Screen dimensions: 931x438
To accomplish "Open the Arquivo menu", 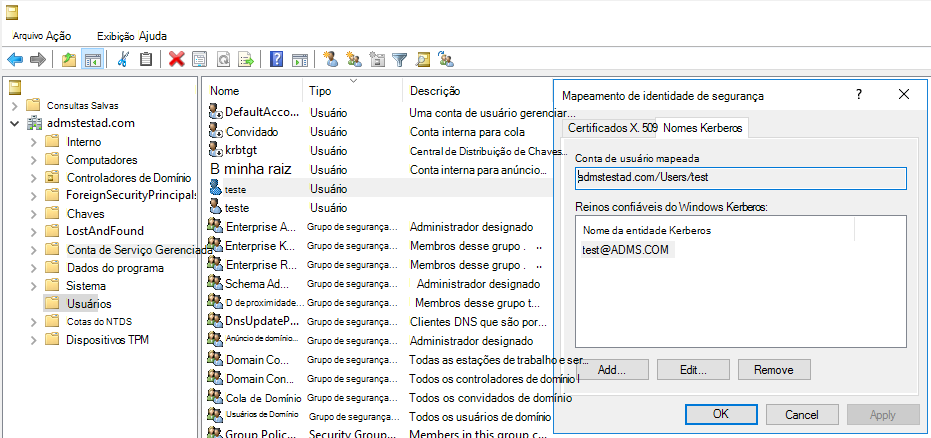I will pos(28,36).
